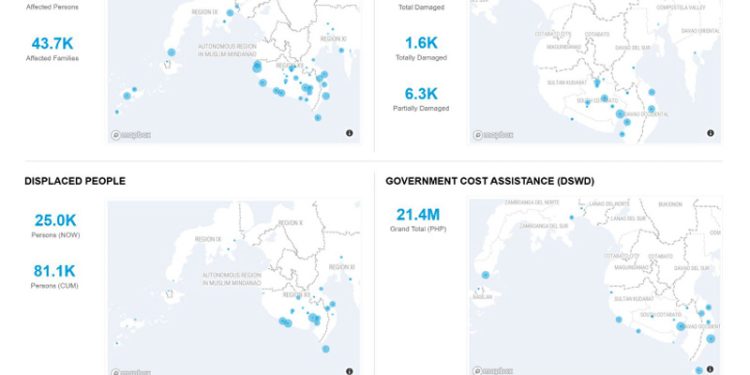
Task: Click the bubble west of Basilan on cost assistance map
Action: (x=485, y=275)
